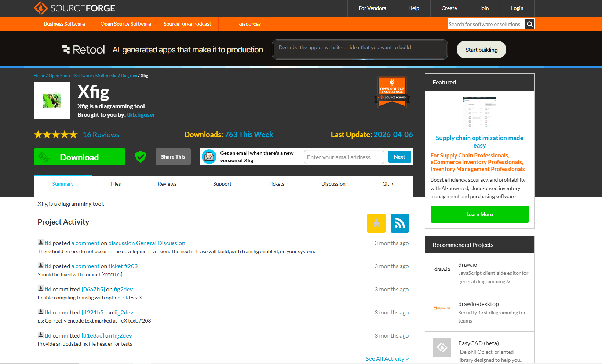Click the Open Source Software breadcrumb link

coord(70,76)
